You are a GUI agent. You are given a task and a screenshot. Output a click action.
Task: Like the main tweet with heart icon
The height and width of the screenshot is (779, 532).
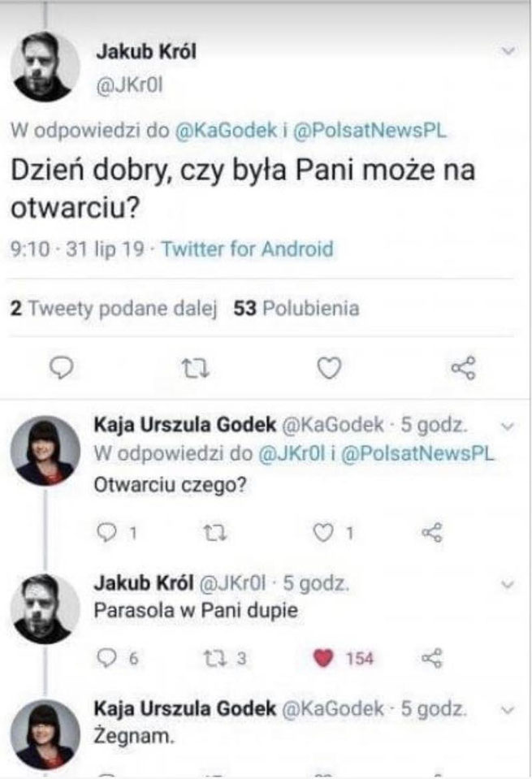pos(327,370)
